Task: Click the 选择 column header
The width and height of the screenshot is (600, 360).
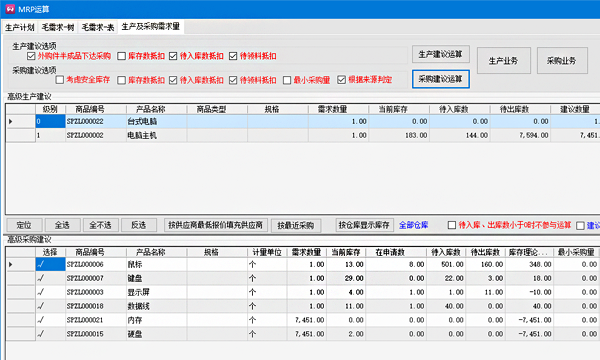Action: [50, 252]
